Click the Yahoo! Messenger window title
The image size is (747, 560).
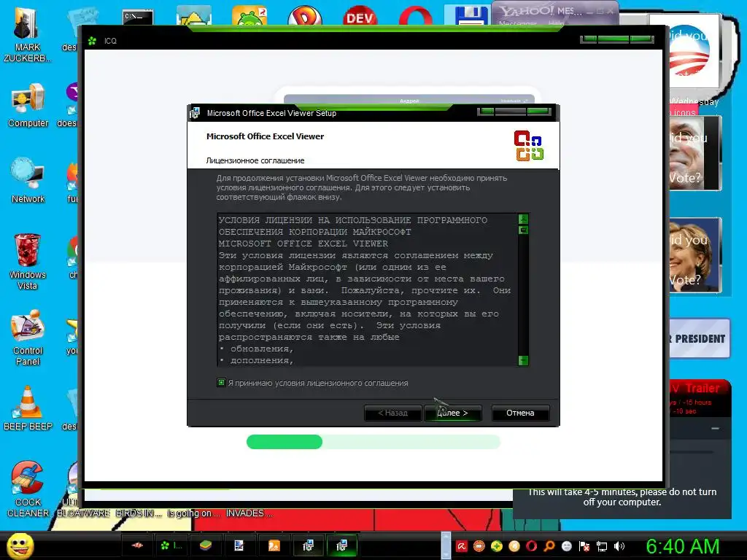tap(540, 10)
